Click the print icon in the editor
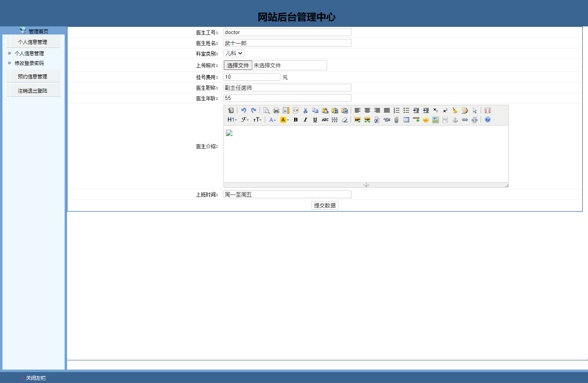 (x=276, y=110)
